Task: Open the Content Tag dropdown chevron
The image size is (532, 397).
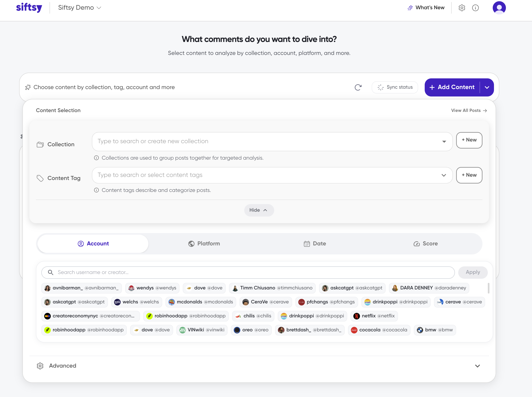Action: pos(444,175)
